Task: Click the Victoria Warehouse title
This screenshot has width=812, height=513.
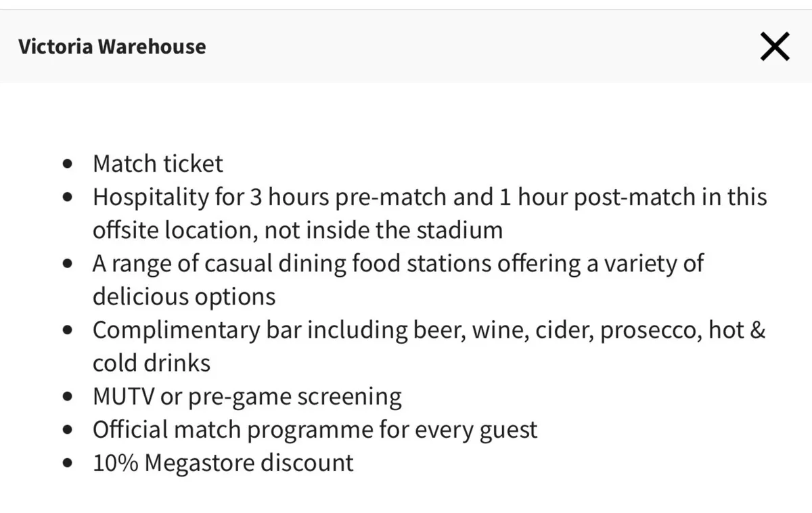Action: click(112, 47)
